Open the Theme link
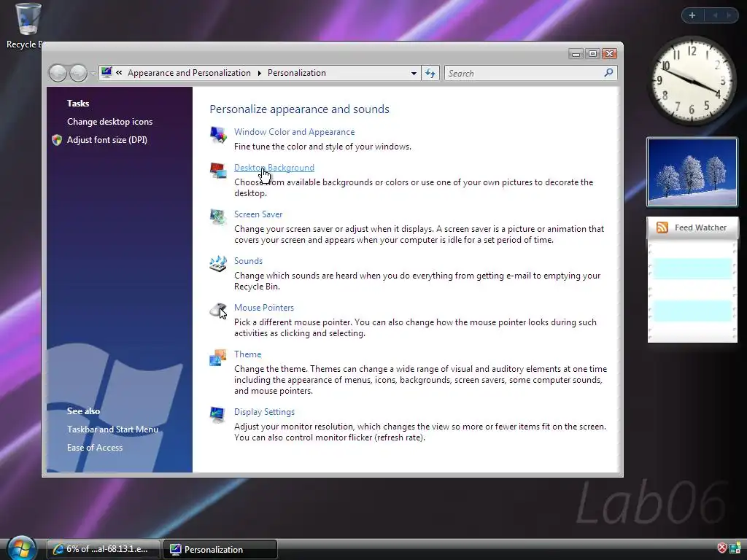 (248, 354)
